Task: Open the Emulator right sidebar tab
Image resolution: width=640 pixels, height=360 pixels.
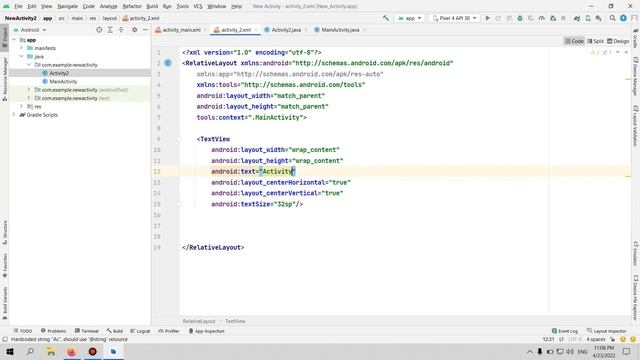Action: coord(636,253)
